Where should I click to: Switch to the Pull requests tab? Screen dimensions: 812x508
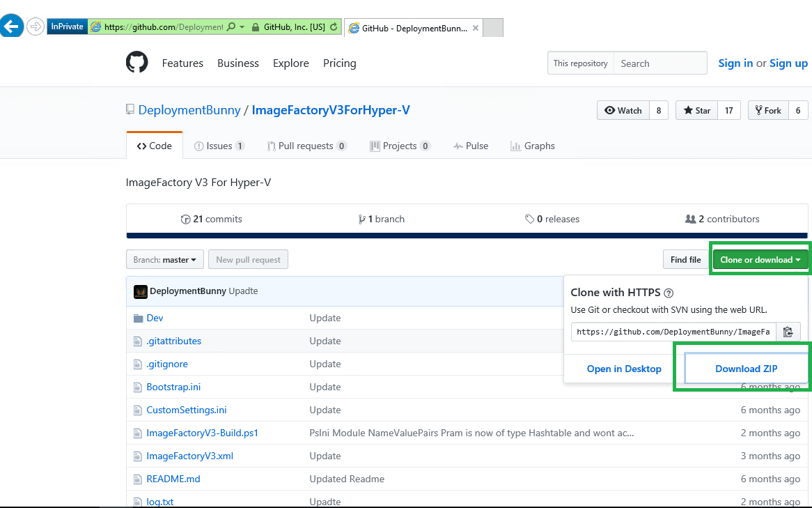pos(306,146)
